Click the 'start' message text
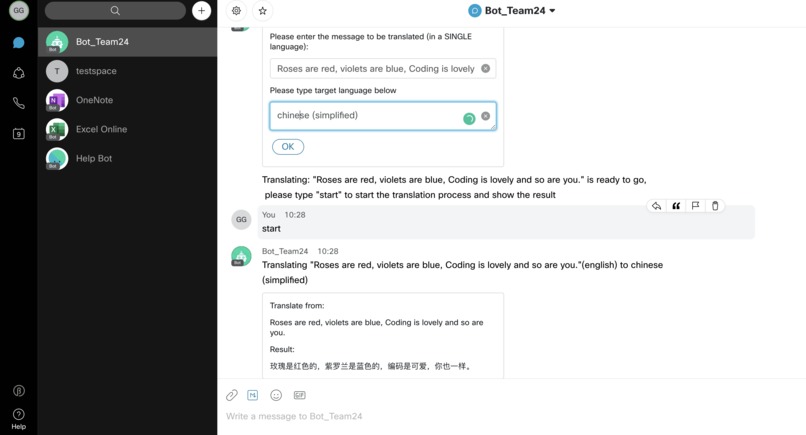The width and height of the screenshot is (806, 435). [271, 229]
